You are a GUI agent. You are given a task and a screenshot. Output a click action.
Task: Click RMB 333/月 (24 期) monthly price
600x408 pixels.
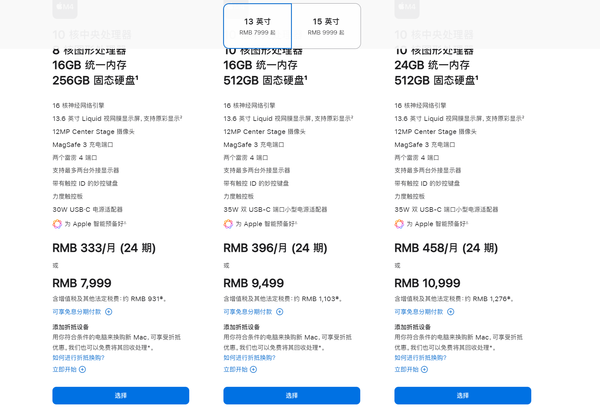pyautogui.click(x=104, y=248)
